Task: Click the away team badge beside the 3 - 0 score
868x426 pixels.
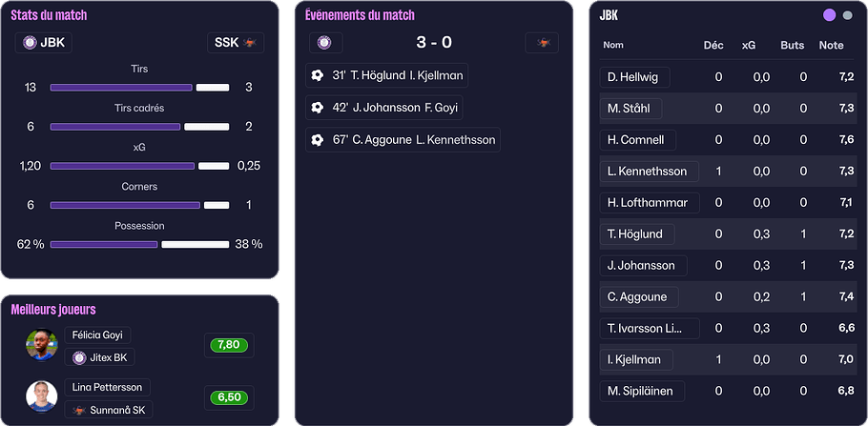Action: click(543, 43)
